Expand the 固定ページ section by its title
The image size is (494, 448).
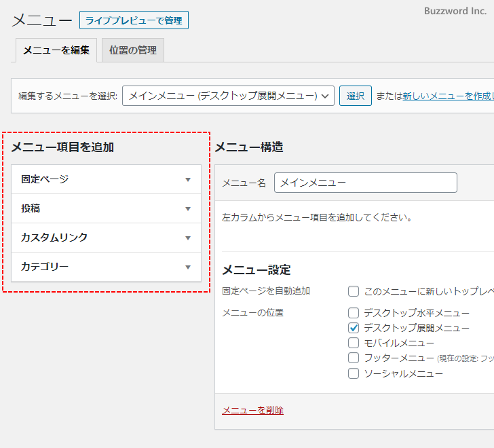[x=45, y=179]
